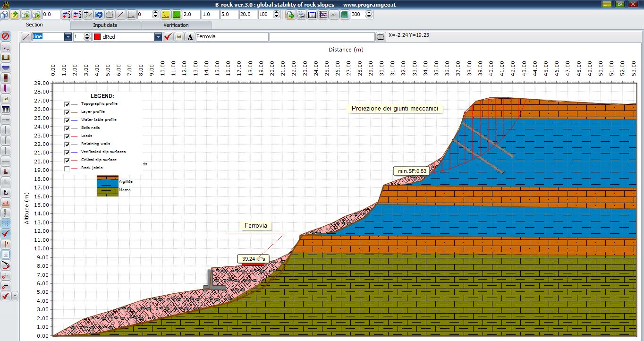Click the table grid icon in the left sidebar
Viewport: 644px width, 341px height.
tap(6, 109)
